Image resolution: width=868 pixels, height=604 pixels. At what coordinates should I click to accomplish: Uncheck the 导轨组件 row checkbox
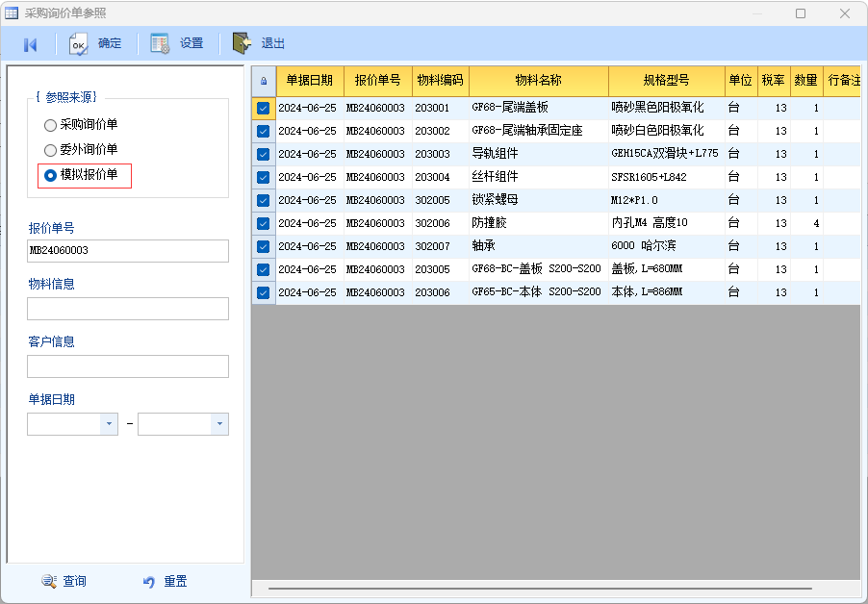click(264, 154)
